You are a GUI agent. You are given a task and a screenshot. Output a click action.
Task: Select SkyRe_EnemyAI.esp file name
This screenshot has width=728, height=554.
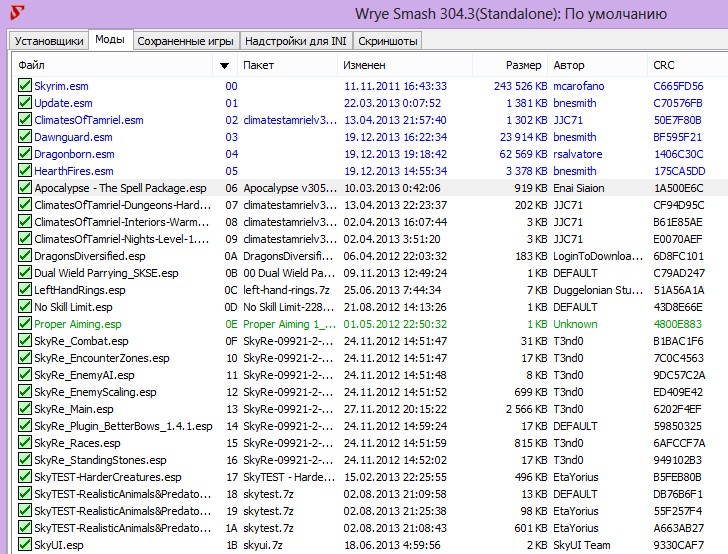(84, 375)
